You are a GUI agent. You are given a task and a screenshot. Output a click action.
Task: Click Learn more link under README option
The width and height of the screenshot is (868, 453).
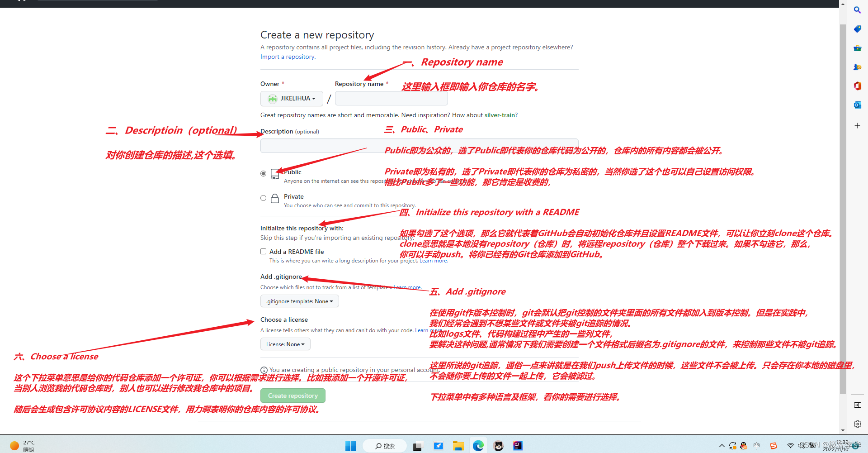(434, 261)
